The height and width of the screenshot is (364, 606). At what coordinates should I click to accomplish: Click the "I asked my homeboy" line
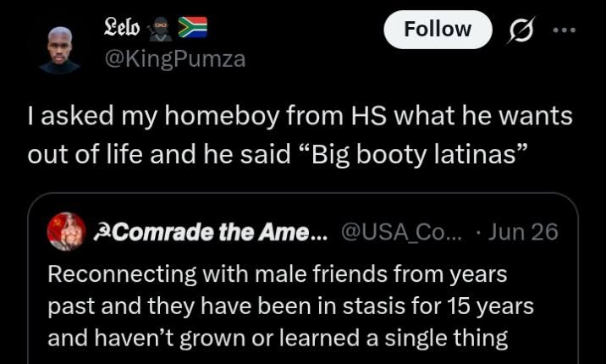pos(300,116)
